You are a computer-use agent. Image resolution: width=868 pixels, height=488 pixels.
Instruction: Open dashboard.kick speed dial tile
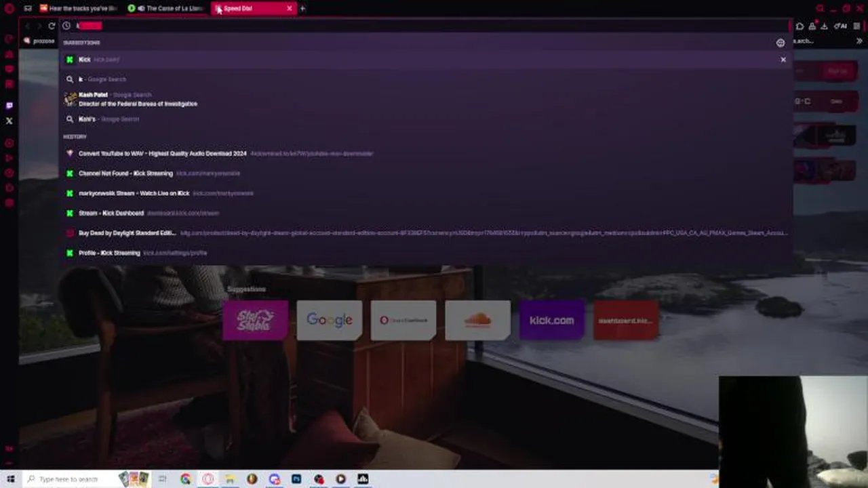[x=626, y=320]
